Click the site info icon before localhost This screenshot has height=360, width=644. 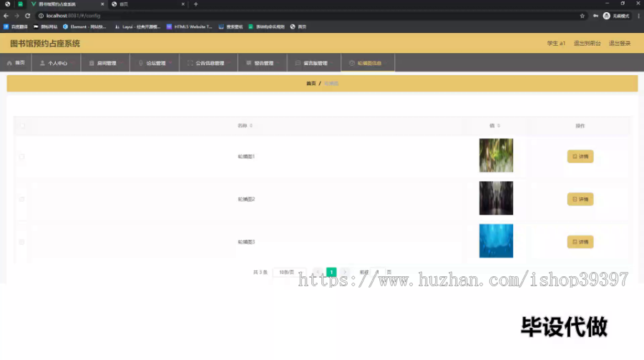click(41, 16)
